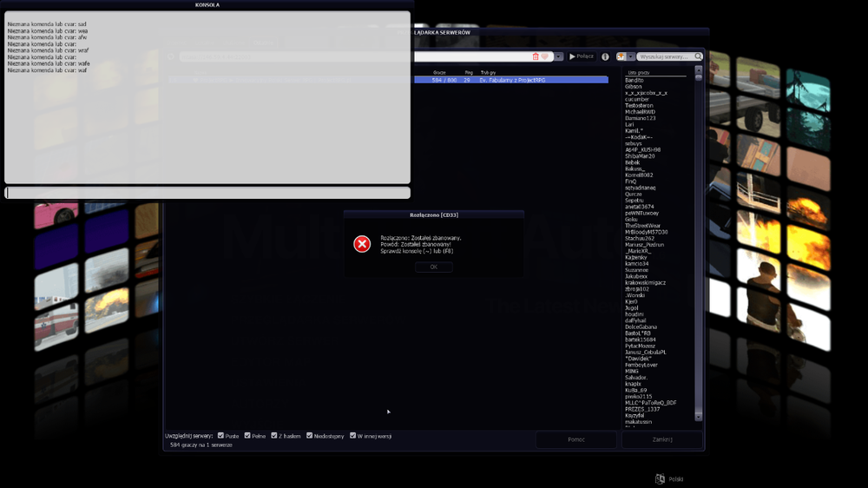
Task: Toggle the Puste checkbox
Action: pyautogui.click(x=220, y=435)
